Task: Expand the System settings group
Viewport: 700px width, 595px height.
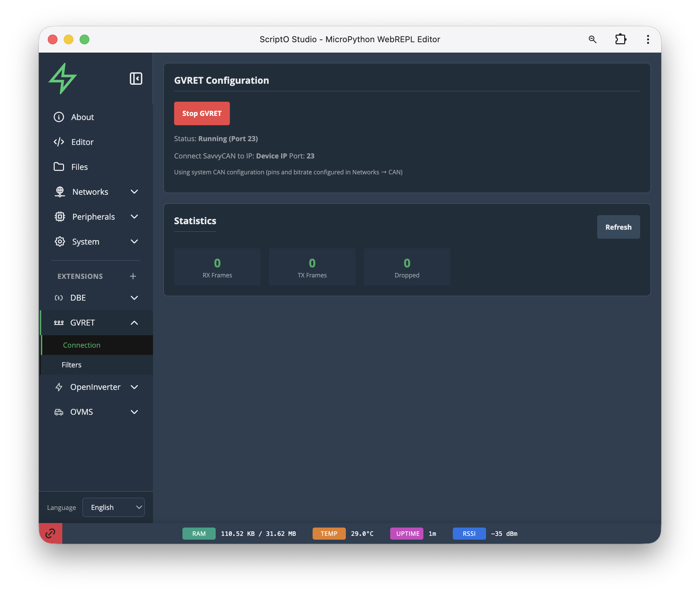Action: (x=134, y=242)
